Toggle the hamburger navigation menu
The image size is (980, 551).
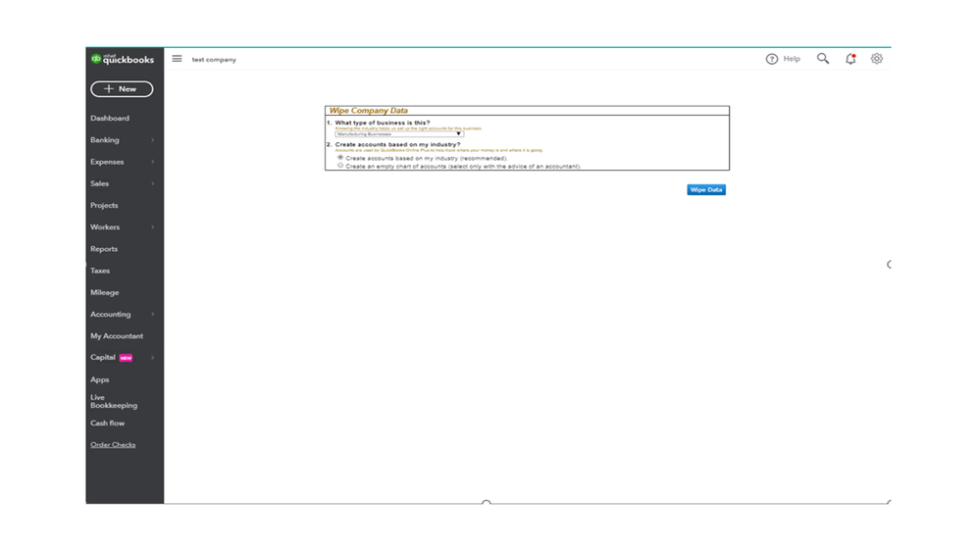point(177,59)
